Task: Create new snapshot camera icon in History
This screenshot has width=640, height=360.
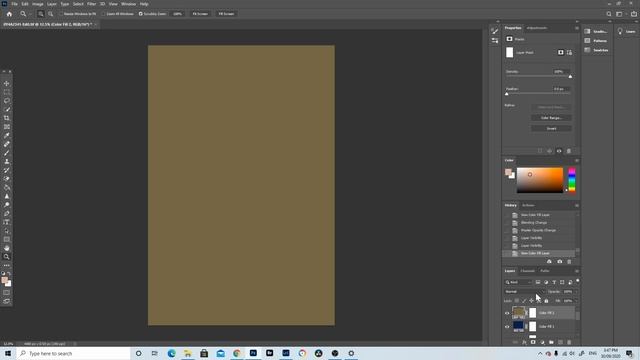Action: click(560, 262)
